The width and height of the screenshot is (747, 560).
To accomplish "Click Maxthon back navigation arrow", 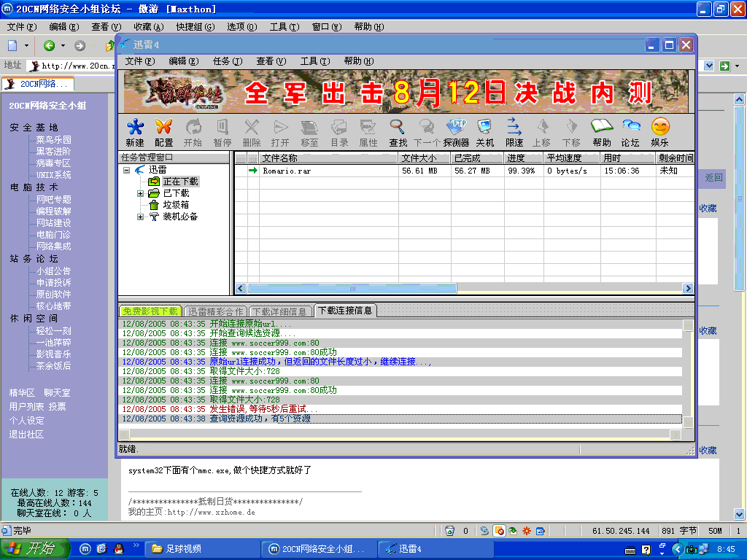I will [x=49, y=45].
